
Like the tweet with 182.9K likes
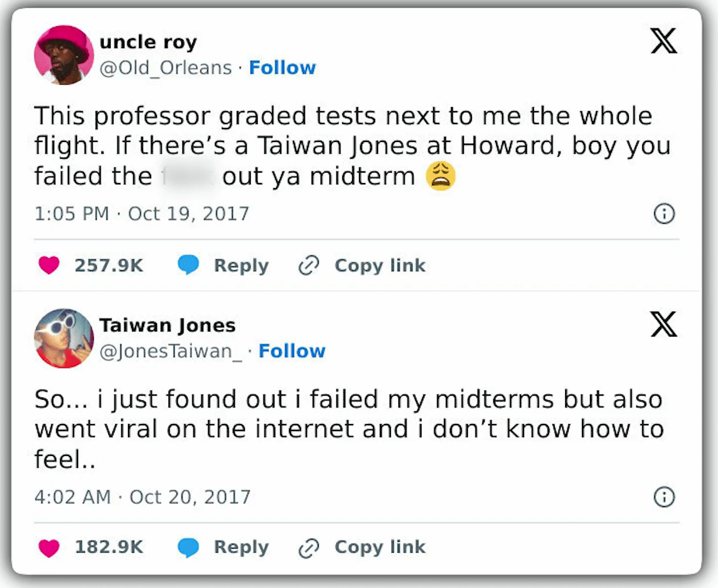(49, 547)
